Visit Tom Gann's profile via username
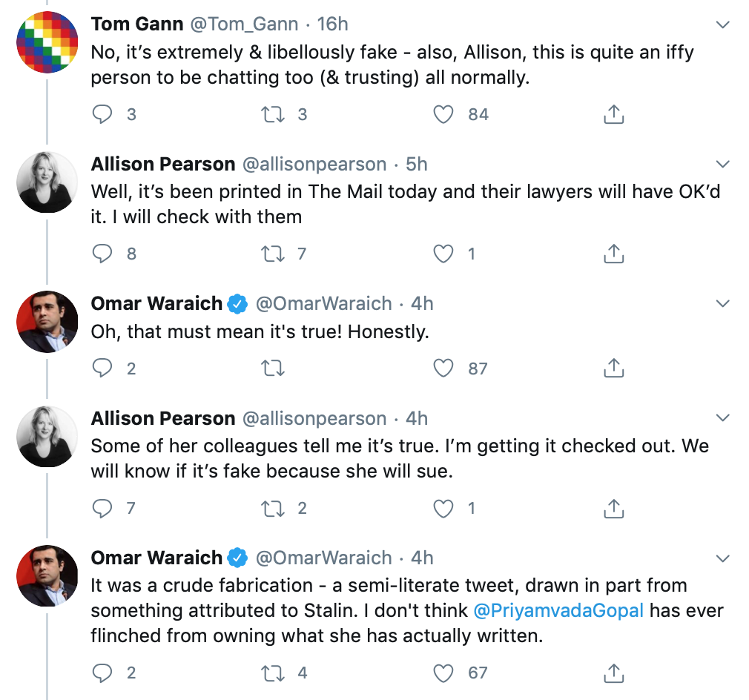Screen dimensions: 749x700 245,23
